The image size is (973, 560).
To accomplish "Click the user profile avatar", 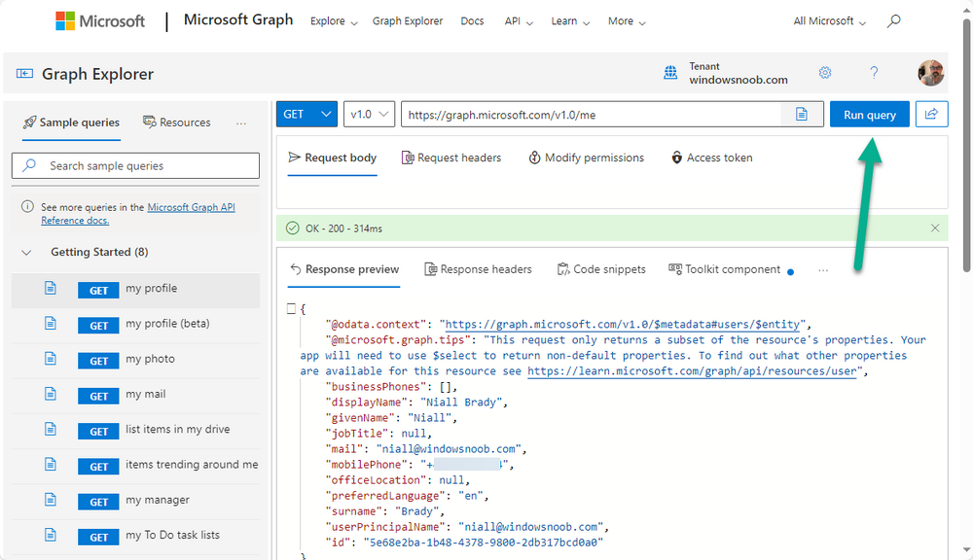I will pos(931,73).
